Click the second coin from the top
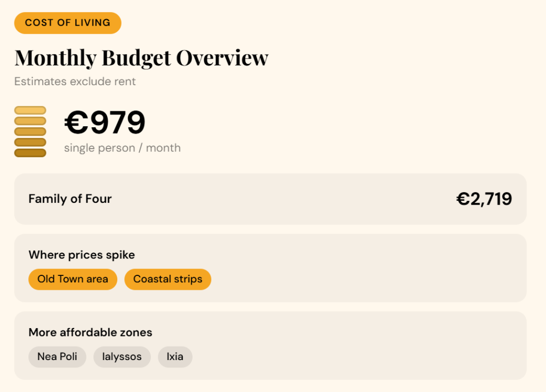Viewport: 546px width, 392px height. [x=30, y=121]
